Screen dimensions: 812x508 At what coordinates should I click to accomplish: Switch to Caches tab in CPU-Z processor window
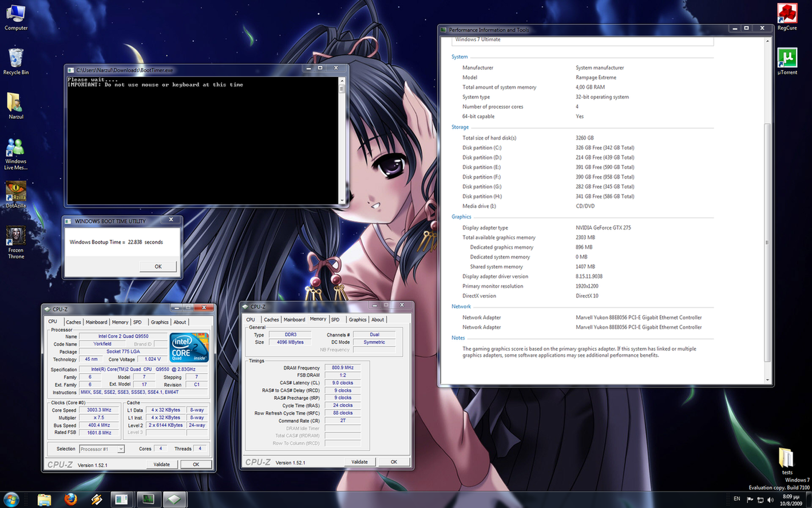(x=73, y=322)
